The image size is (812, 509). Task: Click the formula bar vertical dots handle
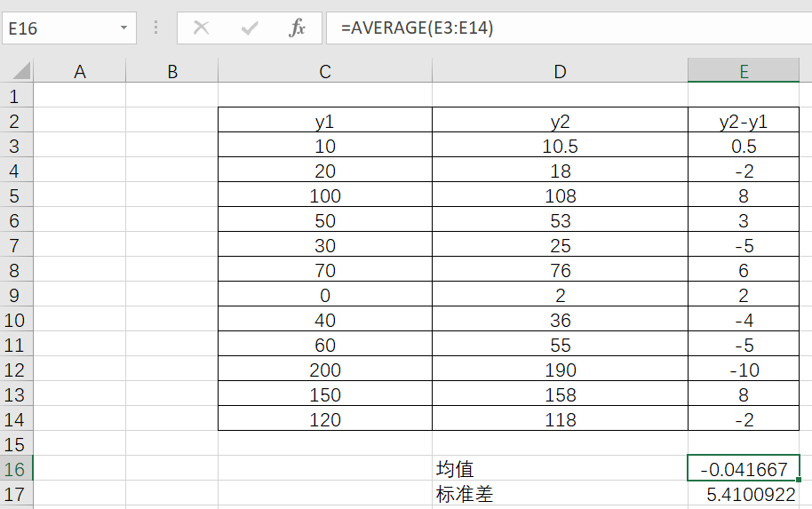pos(155,28)
